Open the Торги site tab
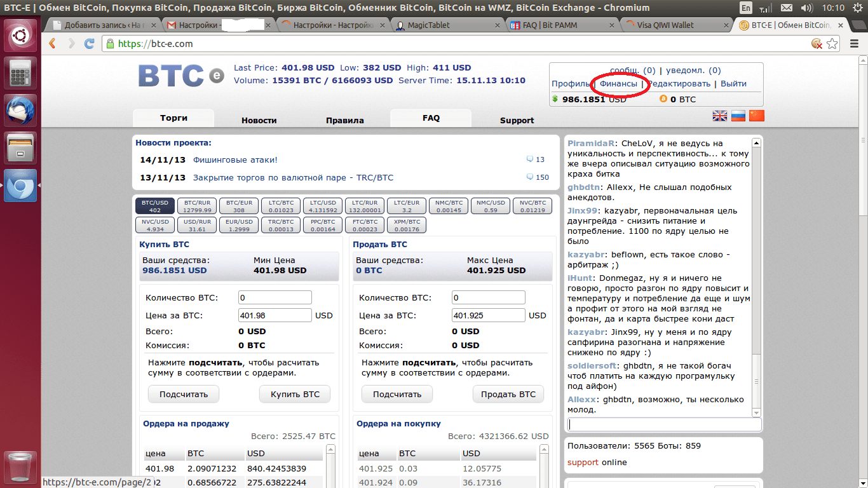The height and width of the screenshot is (488, 868). (x=173, y=118)
